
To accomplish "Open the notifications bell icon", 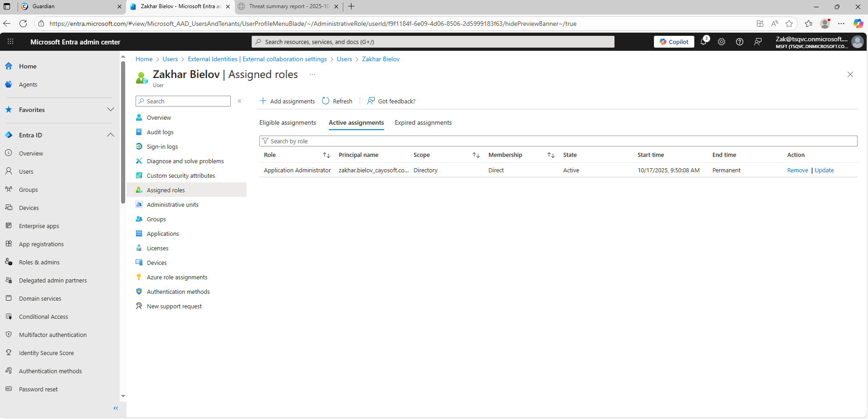I will (703, 42).
